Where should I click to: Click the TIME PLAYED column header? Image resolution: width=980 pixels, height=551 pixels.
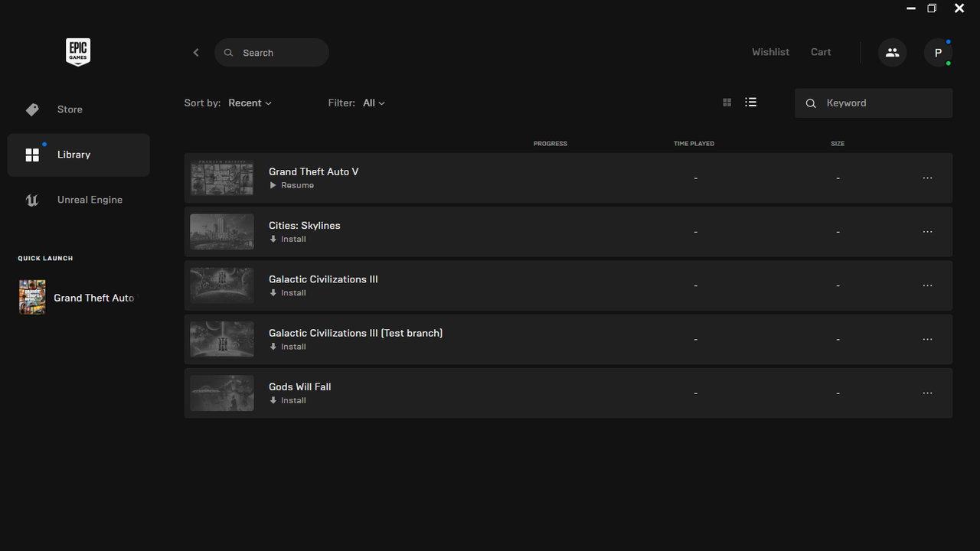point(694,144)
